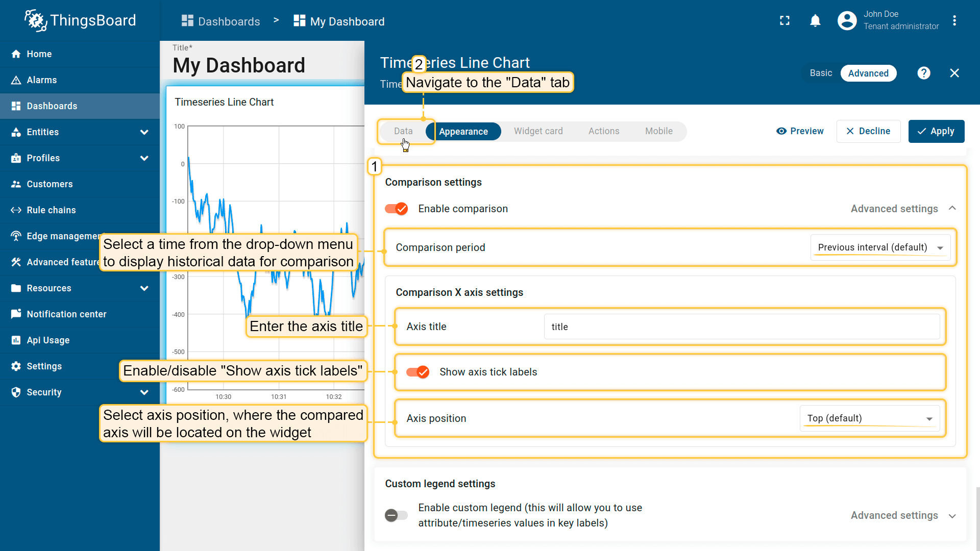Switch to the Data tab
980x551 pixels.
click(403, 131)
